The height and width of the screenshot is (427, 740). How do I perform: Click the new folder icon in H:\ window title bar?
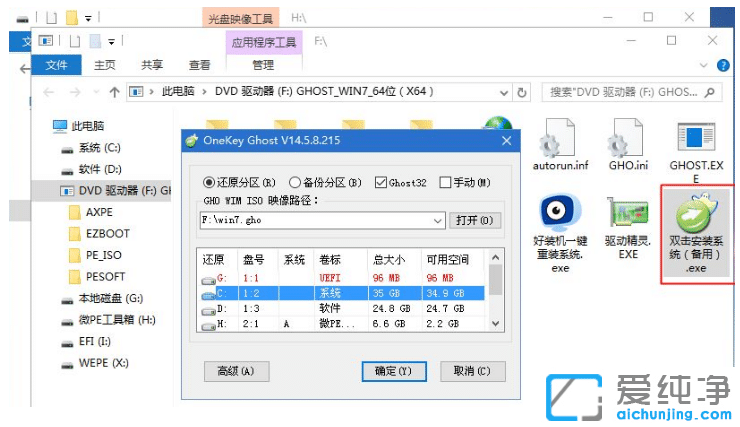pyautogui.click(x=72, y=18)
